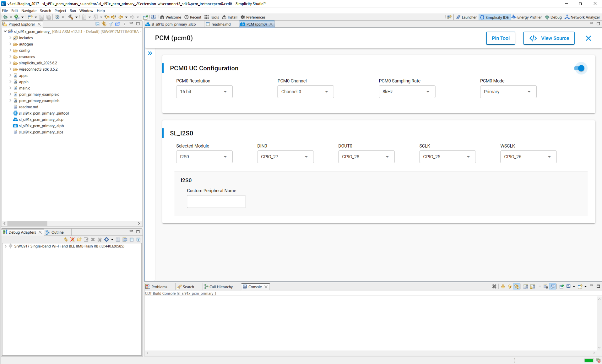This screenshot has height=364, width=602.
Task: Click the View Source button
Action: pyautogui.click(x=549, y=38)
